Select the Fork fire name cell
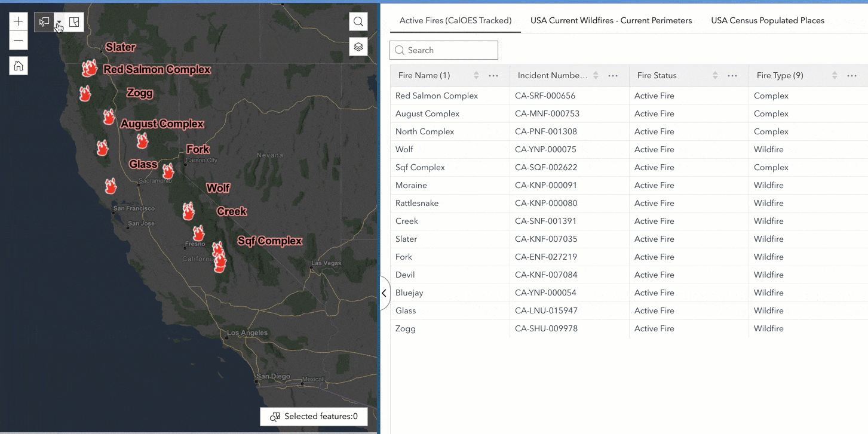The height and width of the screenshot is (434, 868). pyautogui.click(x=450, y=257)
